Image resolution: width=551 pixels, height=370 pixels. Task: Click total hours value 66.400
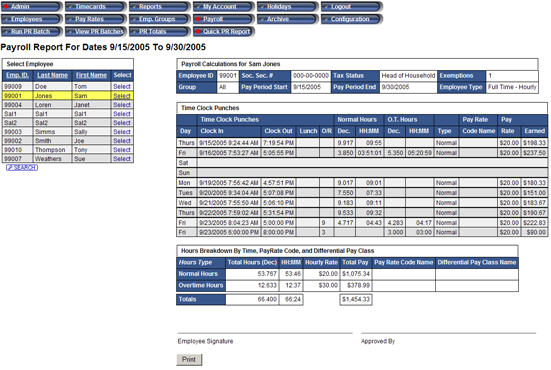[267, 299]
